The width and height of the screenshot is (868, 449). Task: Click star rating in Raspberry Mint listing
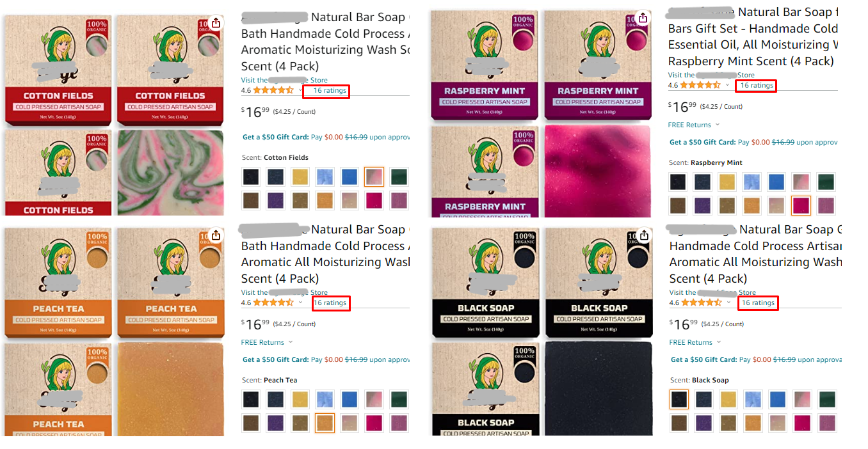700,85
